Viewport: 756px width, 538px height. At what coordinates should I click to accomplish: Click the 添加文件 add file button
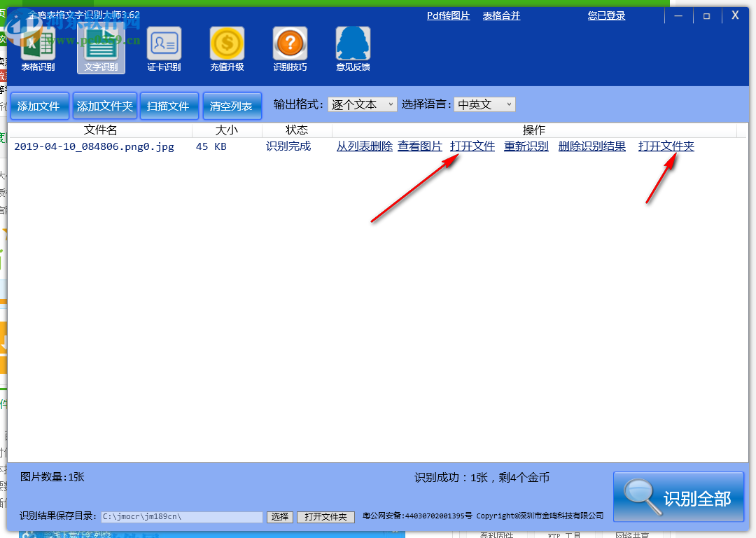(39, 105)
